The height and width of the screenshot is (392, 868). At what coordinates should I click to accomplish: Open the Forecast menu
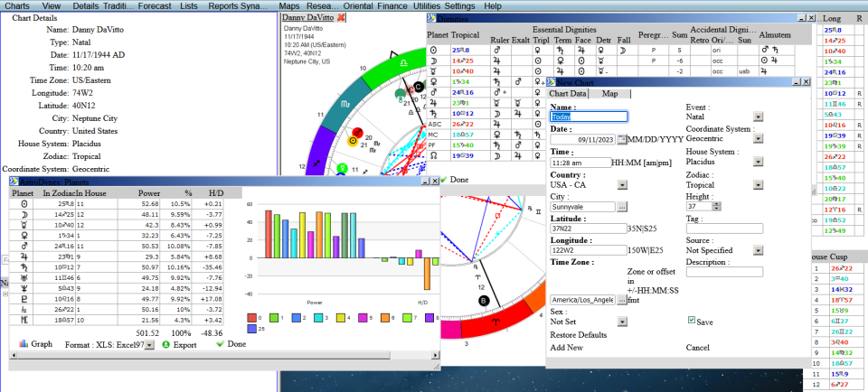(x=155, y=6)
